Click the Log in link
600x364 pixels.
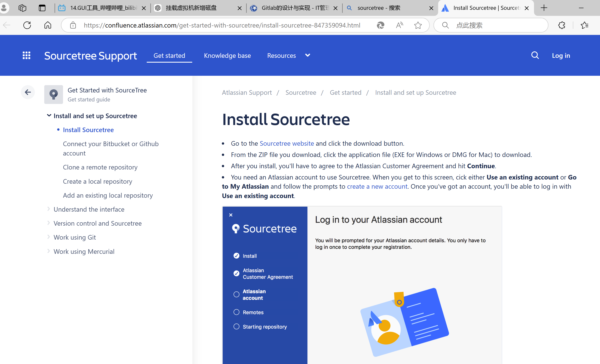coord(561,56)
